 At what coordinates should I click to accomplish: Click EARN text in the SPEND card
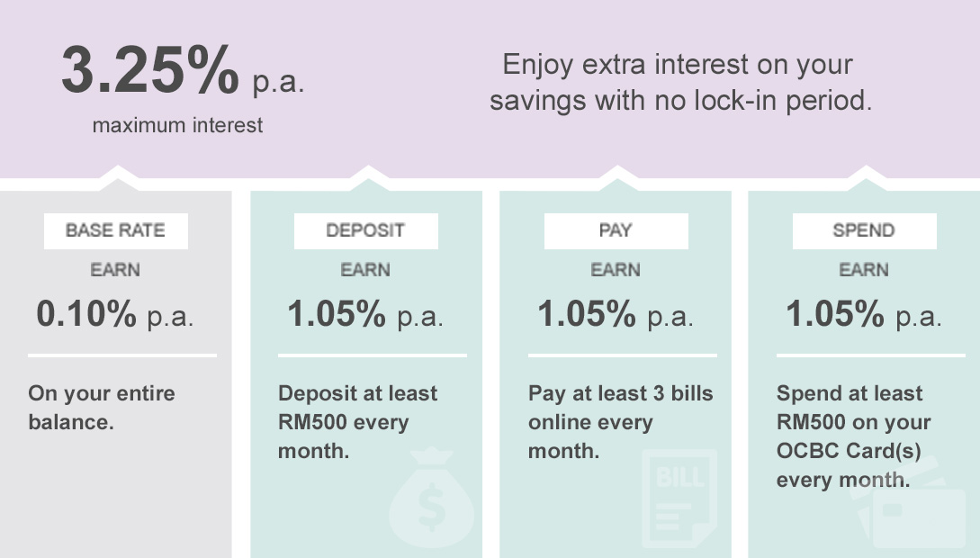point(864,270)
